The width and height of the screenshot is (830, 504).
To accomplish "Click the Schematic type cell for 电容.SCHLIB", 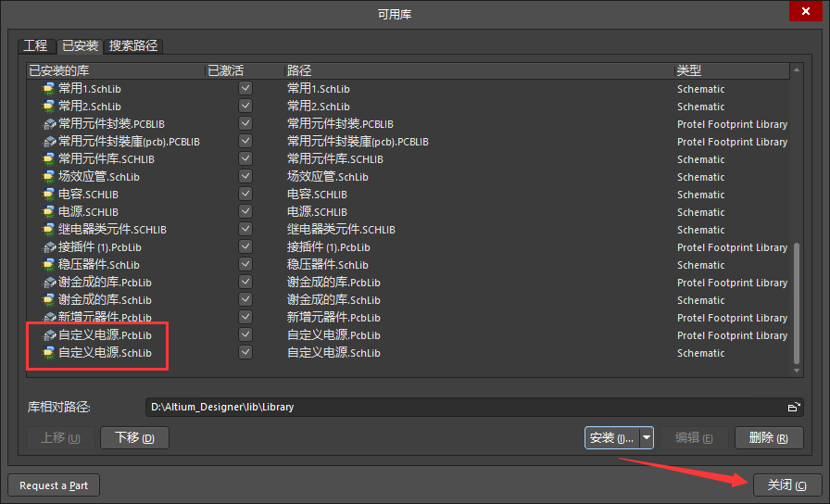I will [x=701, y=195].
